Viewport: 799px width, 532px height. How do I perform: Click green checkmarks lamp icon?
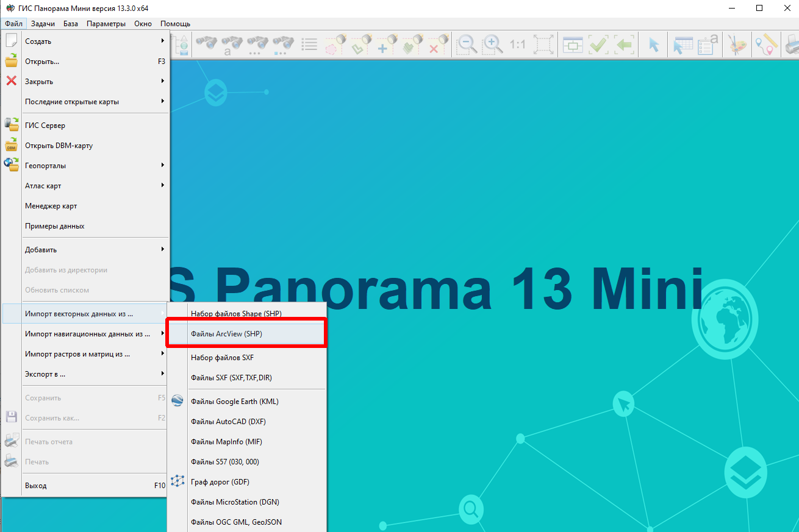412,44
